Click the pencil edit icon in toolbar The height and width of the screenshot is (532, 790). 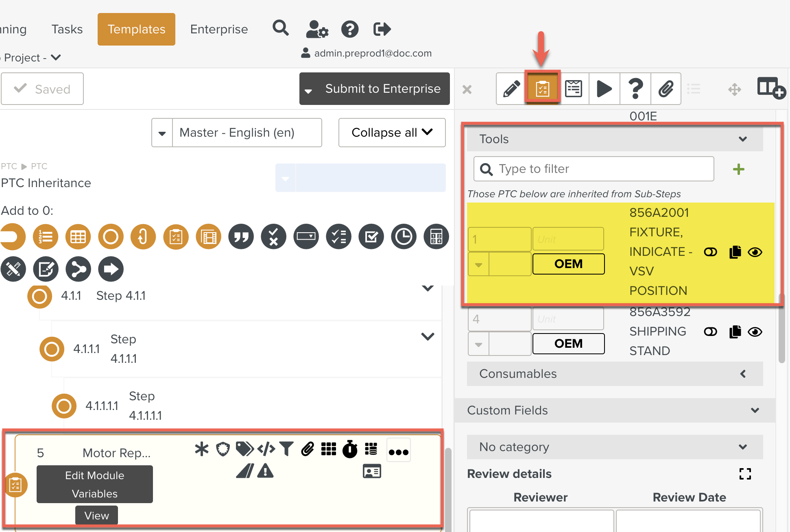511,89
